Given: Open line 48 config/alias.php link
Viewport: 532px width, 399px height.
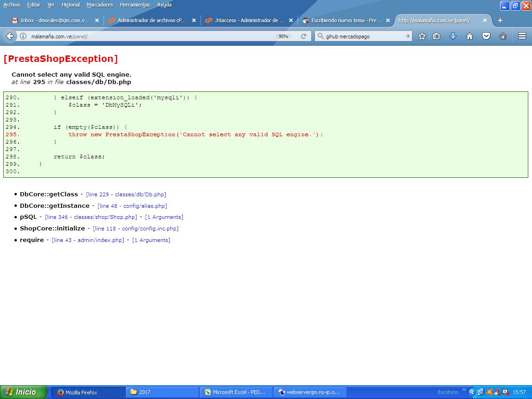Looking at the screenshot, I should (x=133, y=206).
